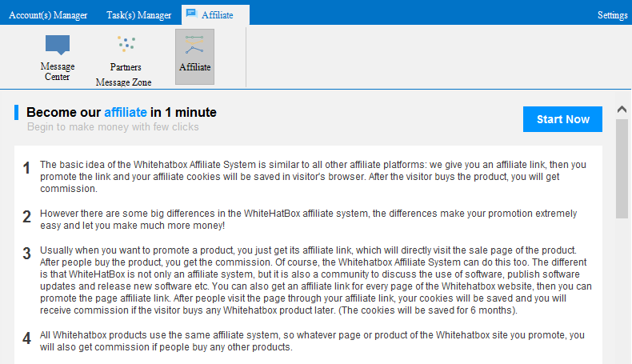The width and height of the screenshot is (632, 364).
Task: Click the speech-bubble icon on Affiliate tab
Action: pyautogui.click(x=191, y=14)
